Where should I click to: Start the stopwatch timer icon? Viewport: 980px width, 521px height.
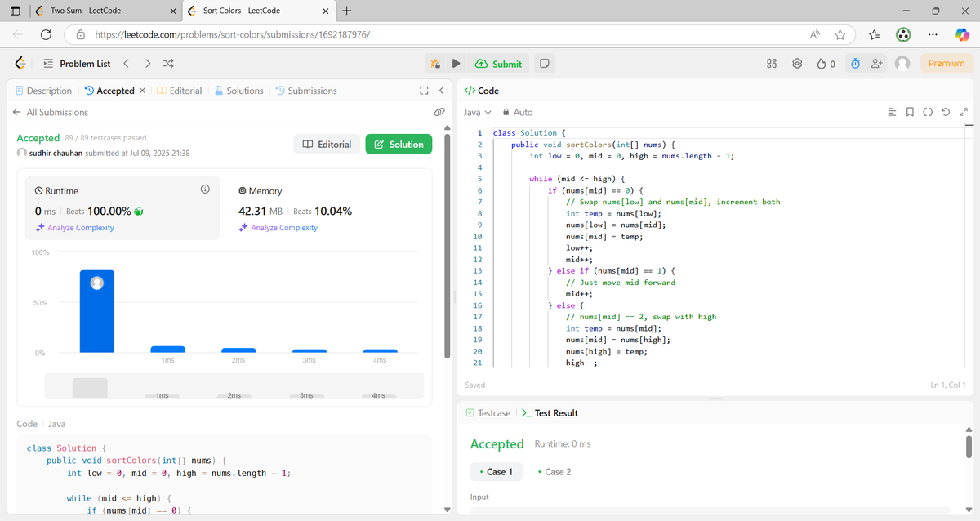[855, 64]
